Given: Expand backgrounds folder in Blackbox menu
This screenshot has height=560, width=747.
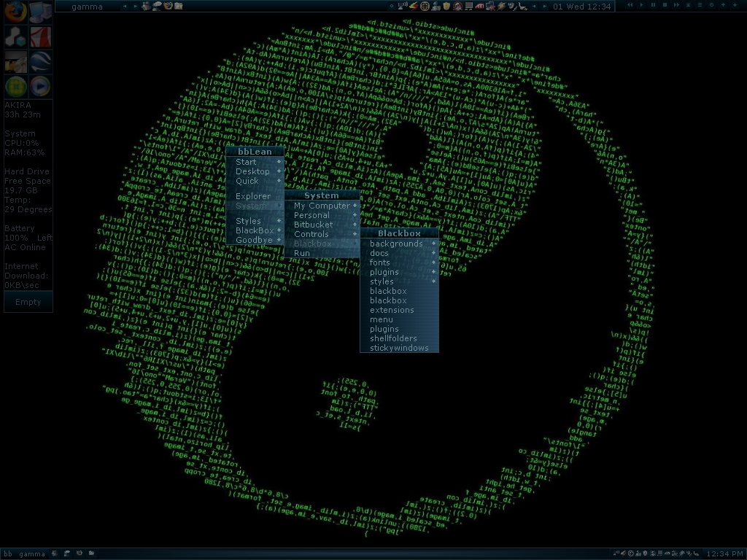Looking at the screenshot, I should pos(399,244).
